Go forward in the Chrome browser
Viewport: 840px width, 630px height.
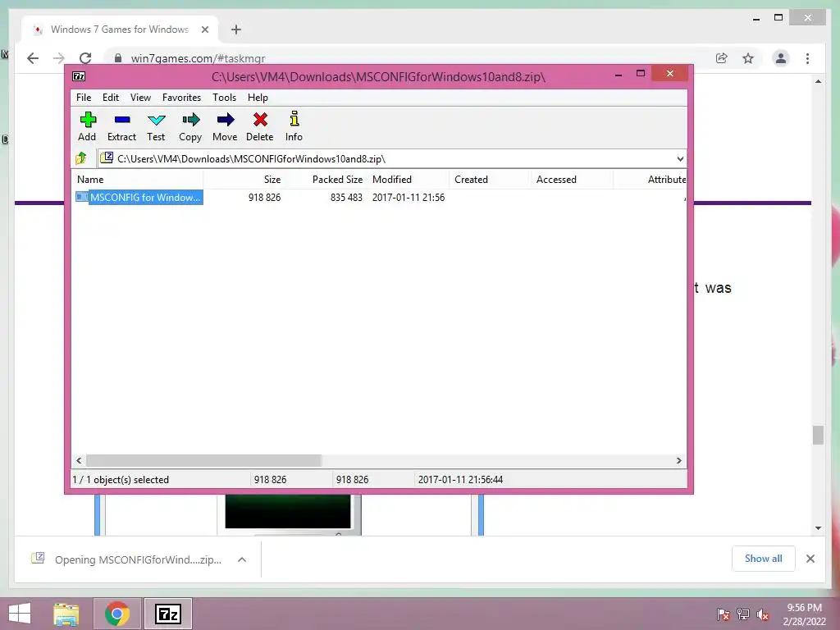[58, 58]
